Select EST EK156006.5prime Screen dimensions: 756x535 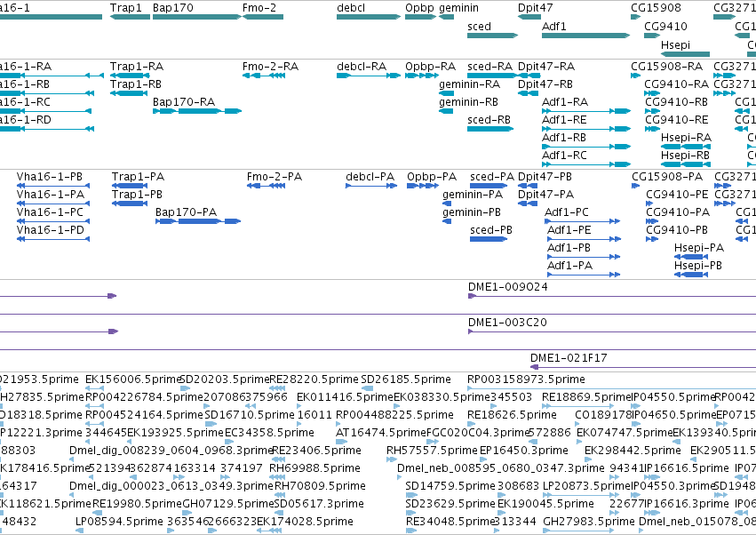[94, 388]
